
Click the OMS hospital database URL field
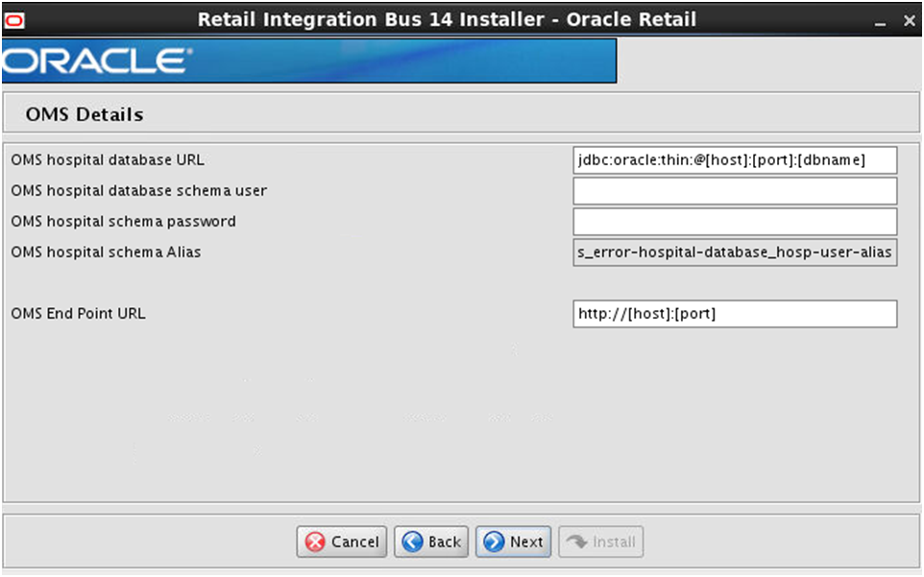(735, 160)
